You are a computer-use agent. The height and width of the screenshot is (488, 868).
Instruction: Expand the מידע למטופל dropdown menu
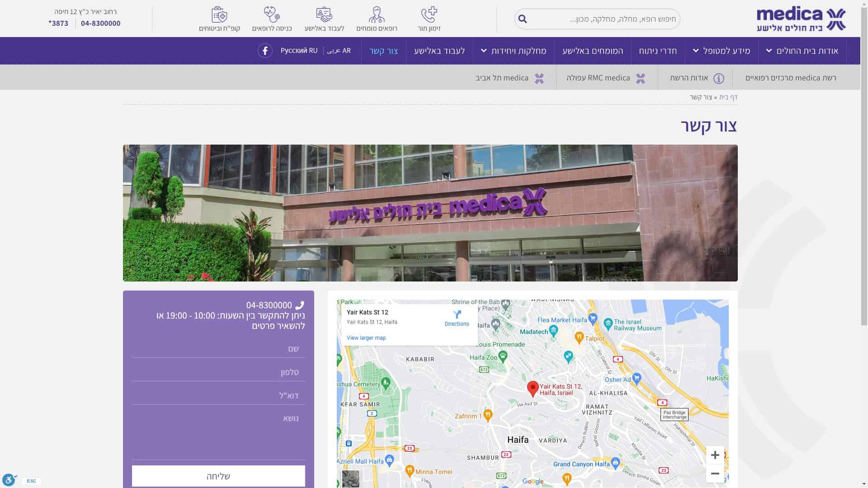[x=722, y=51]
